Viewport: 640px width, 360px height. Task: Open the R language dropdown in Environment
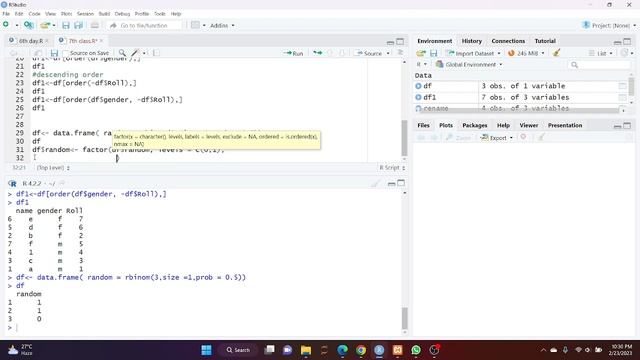coord(422,64)
